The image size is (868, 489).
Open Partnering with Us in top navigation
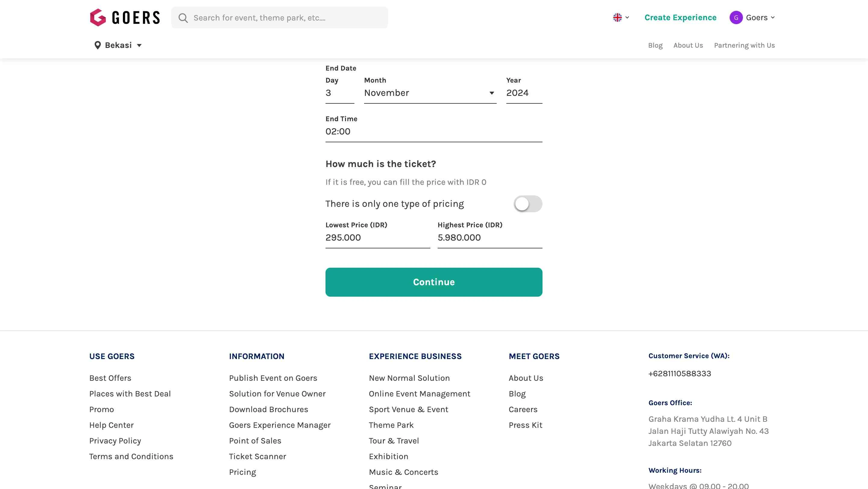click(744, 45)
